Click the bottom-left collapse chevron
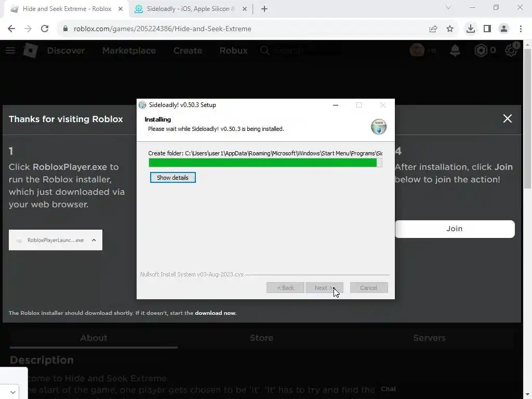Image resolution: width=532 pixels, height=399 pixels. pos(12,392)
